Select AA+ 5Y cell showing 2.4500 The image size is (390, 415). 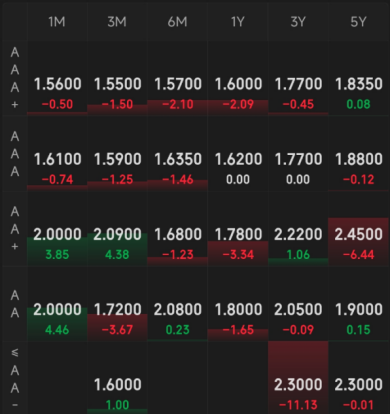point(358,229)
